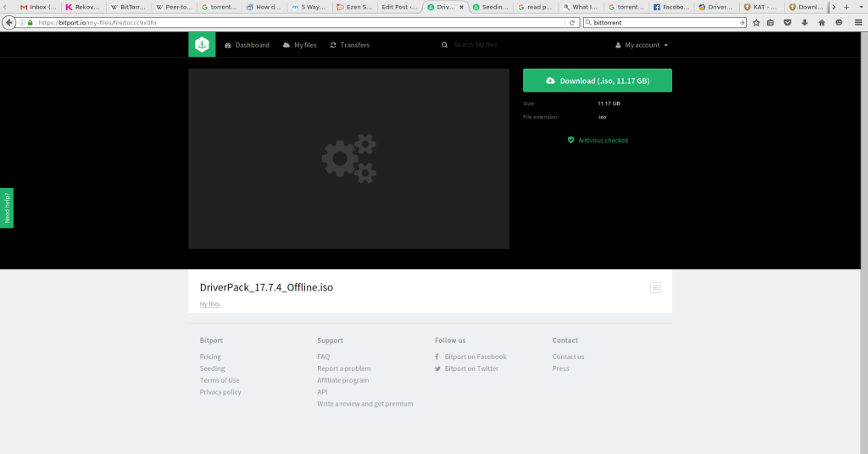Image resolution: width=868 pixels, height=454 pixels.
Task: Reload the page with the refresh icon
Action: point(572,23)
